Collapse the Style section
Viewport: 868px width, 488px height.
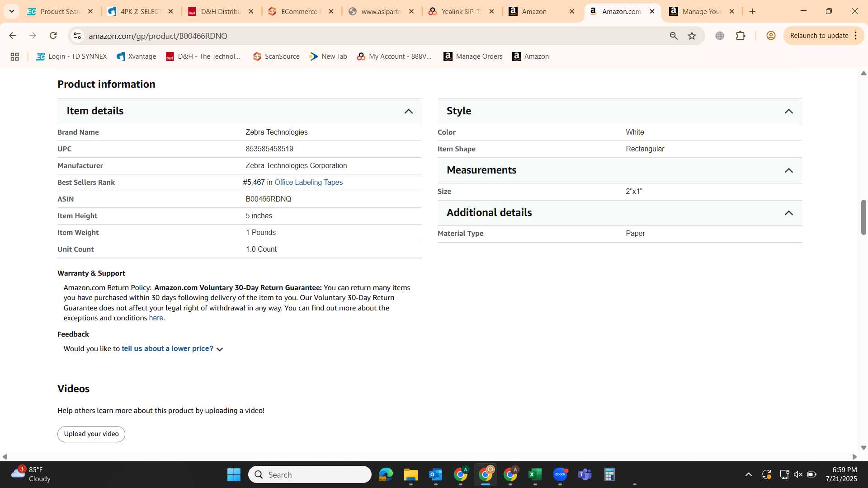click(x=789, y=111)
